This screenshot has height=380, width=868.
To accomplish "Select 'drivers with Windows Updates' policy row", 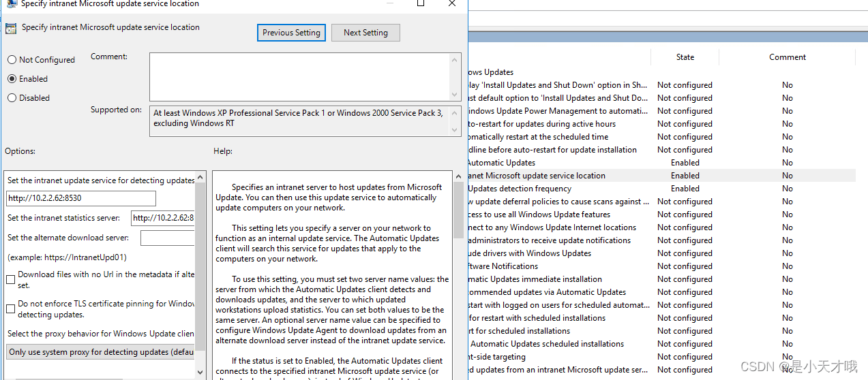I will click(661, 253).
